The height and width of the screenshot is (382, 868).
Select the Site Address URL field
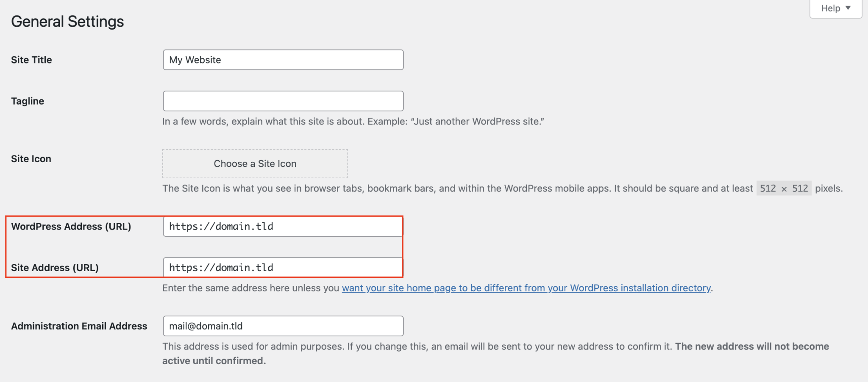point(283,267)
